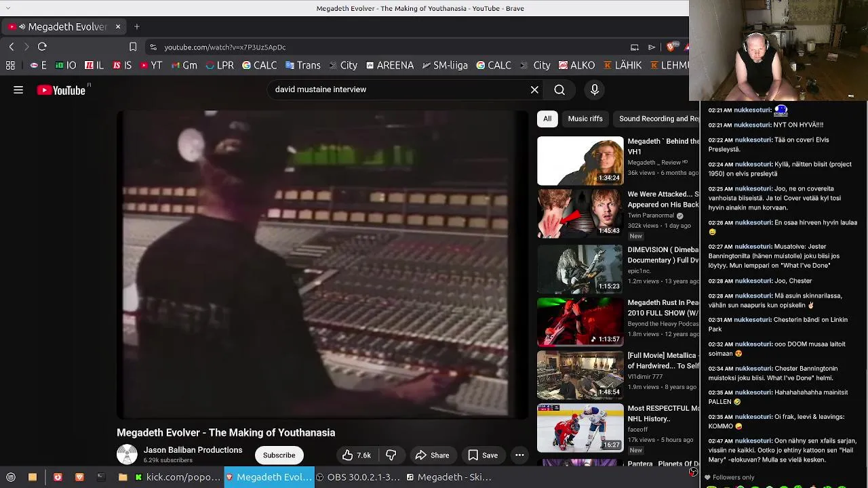Go to the YouTube home logo
The width and height of the screenshot is (868, 488).
[x=61, y=89]
